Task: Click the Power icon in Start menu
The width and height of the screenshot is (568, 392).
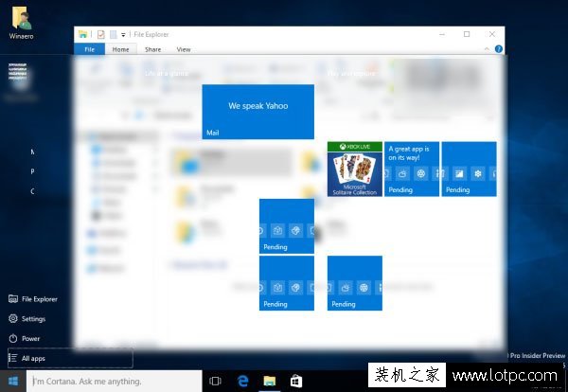Action: point(13,338)
